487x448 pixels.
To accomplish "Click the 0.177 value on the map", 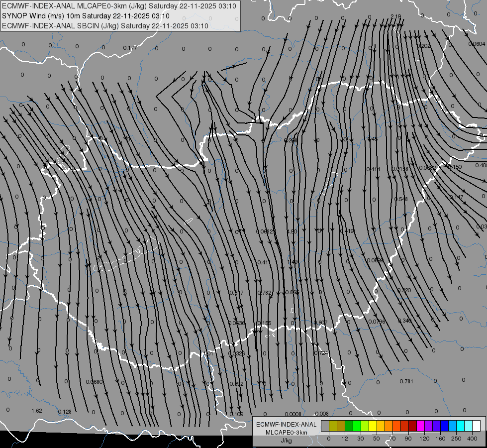I will pos(130,48).
